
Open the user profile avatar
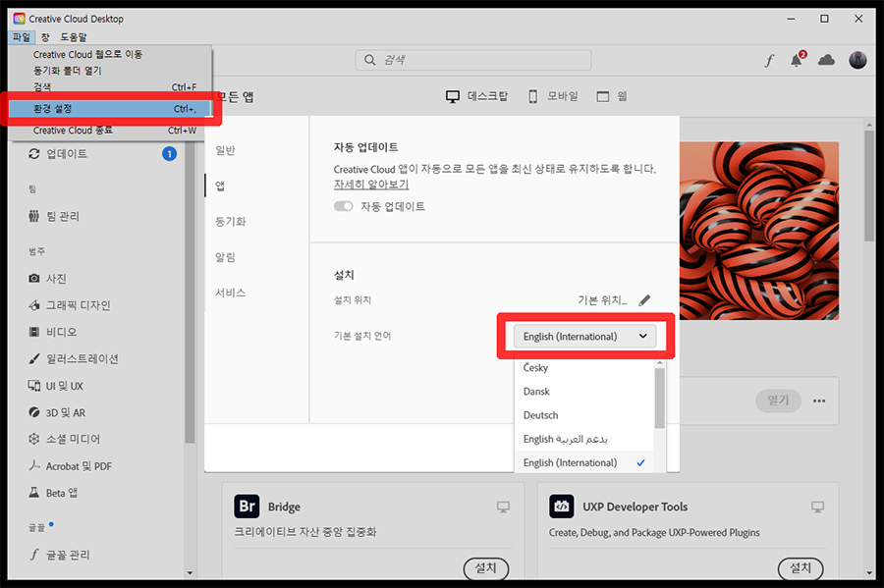[857, 60]
